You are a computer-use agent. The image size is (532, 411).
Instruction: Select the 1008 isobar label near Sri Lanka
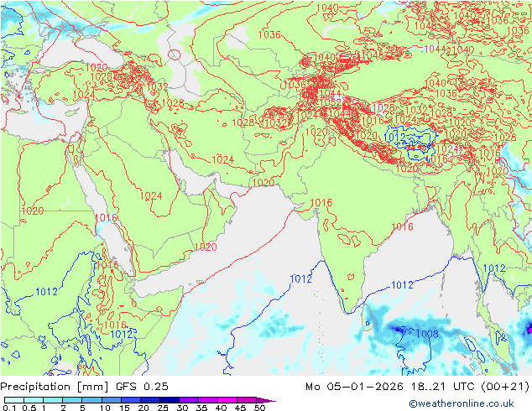click(x=427, y=335)
